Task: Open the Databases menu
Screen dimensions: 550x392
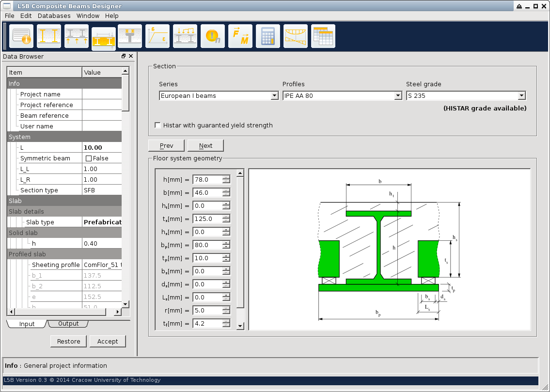Action: 54,16
